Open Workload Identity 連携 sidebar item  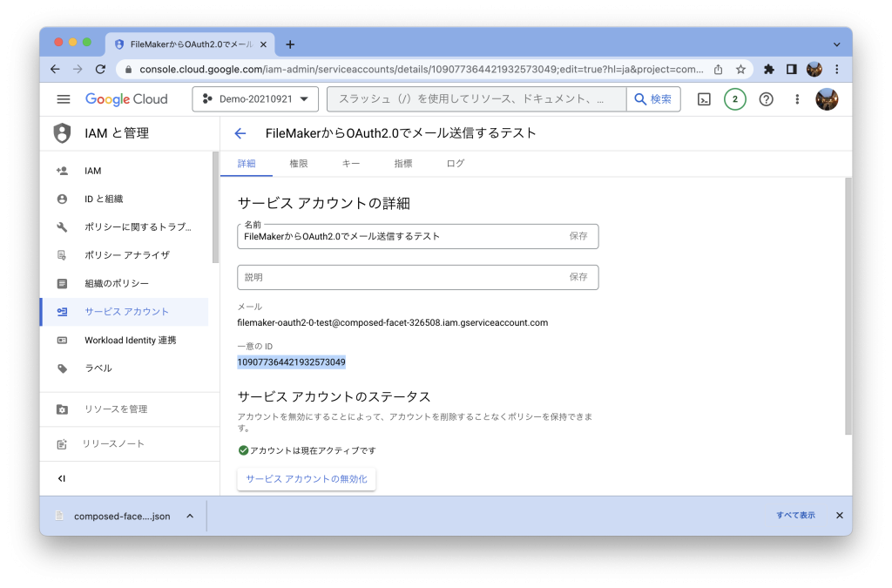click(124, 340)
